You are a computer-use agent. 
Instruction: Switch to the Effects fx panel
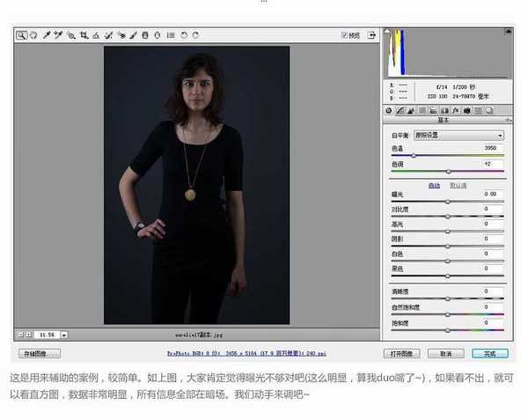(x=456, y=110)
